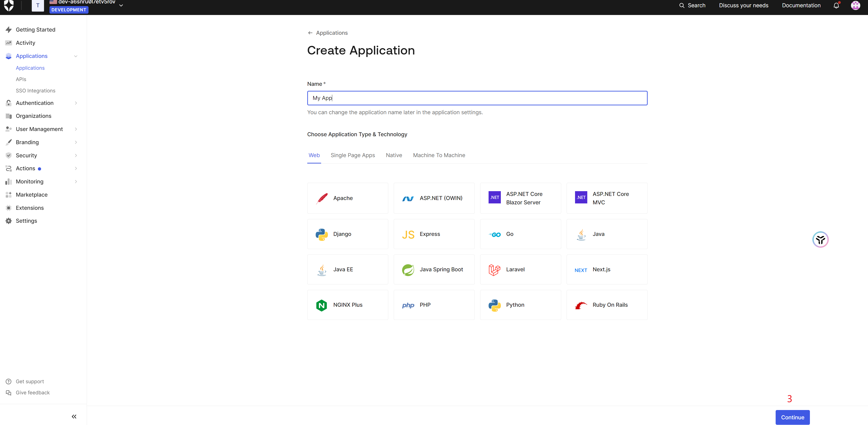
Task: Open the Documentation link
Action: click(801, 5)
